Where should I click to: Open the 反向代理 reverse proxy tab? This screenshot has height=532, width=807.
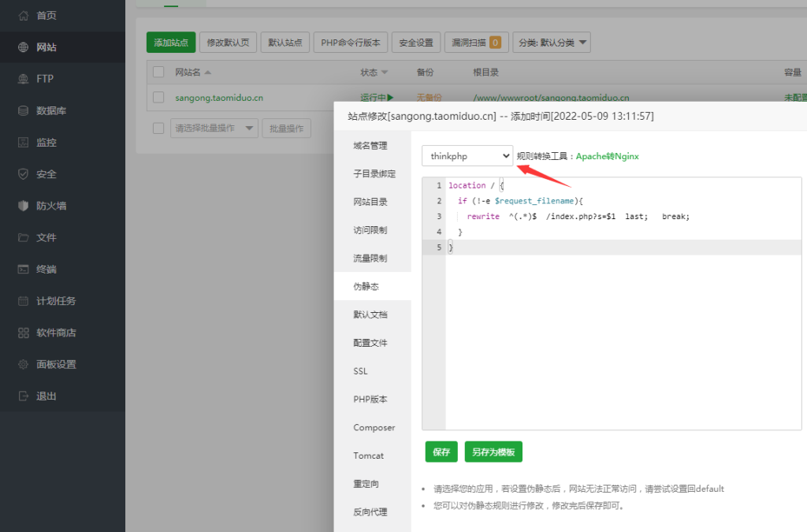370,512
